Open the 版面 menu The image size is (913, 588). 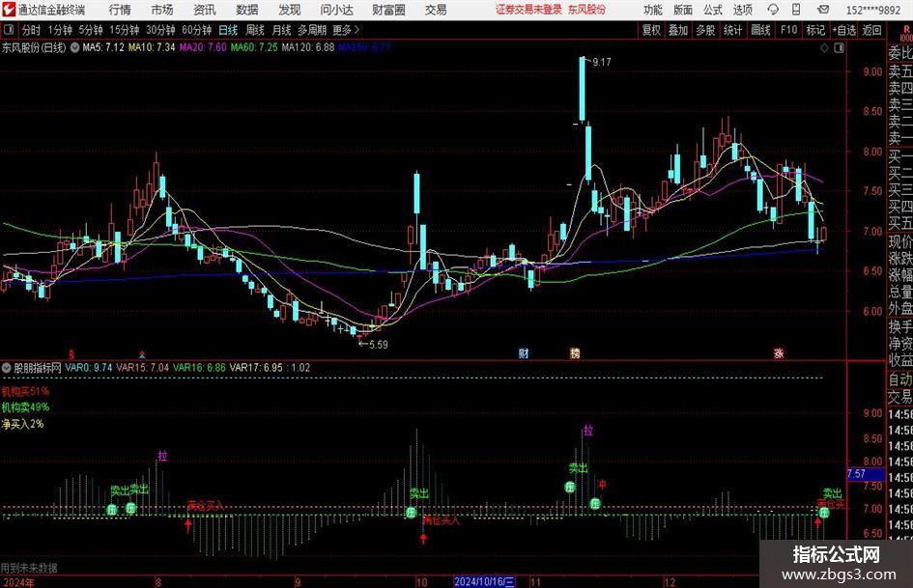683,10
